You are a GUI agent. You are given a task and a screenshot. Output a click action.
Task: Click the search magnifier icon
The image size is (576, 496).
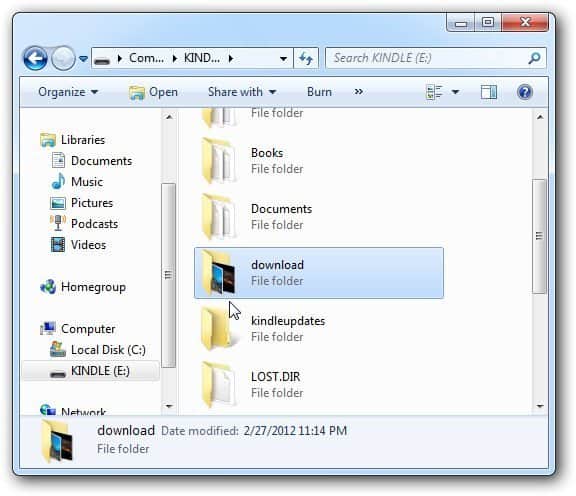534,58
